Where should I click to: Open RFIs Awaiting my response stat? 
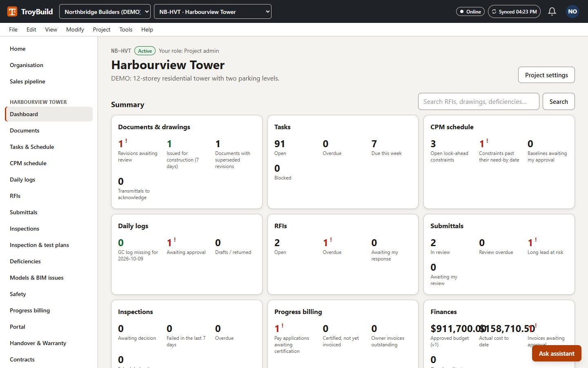click(391, 249)
